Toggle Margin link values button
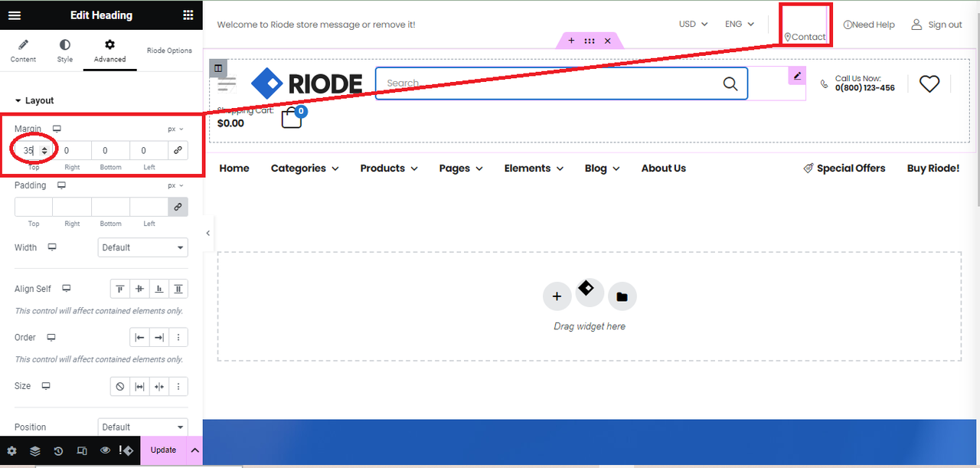Screen dimensions: 980x468 point(178,151)
